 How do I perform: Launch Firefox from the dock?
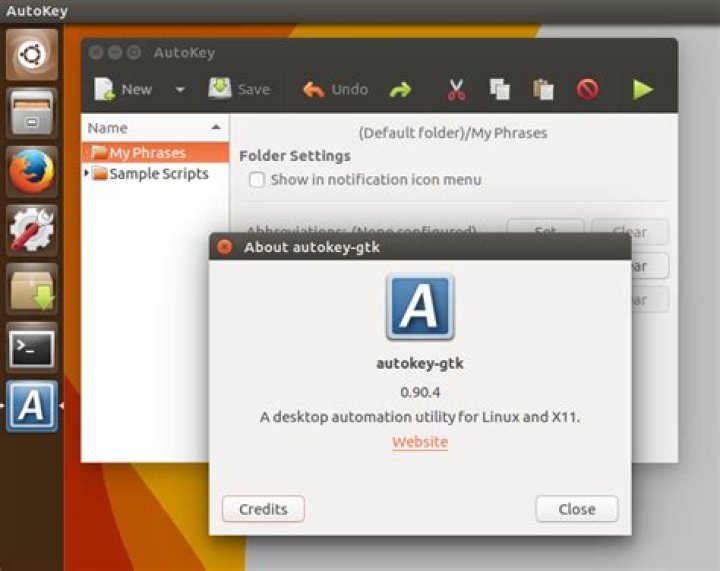point(32,171)
